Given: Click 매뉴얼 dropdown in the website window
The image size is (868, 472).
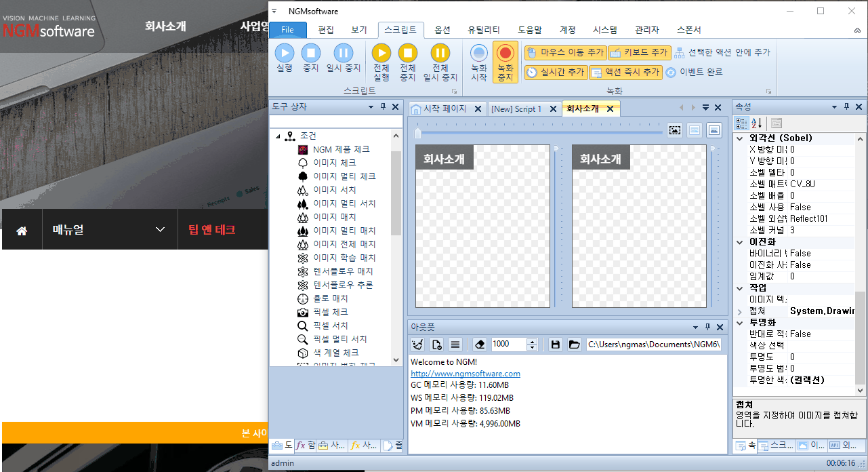Looking at the screenshot, I should 110,229.
